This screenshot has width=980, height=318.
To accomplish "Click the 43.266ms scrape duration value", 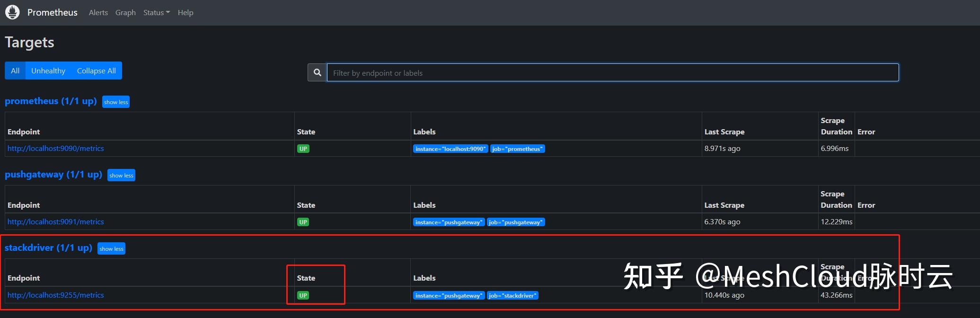I will 837,295.
